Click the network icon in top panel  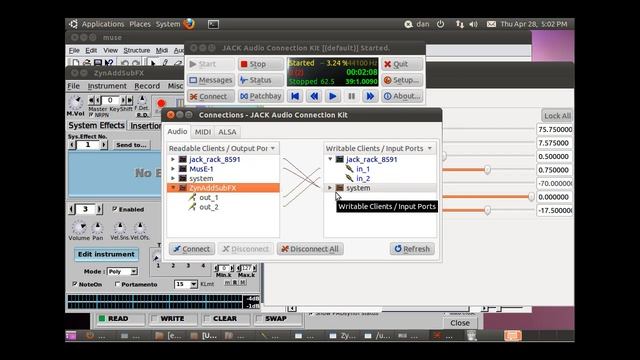tap(460, 24)
